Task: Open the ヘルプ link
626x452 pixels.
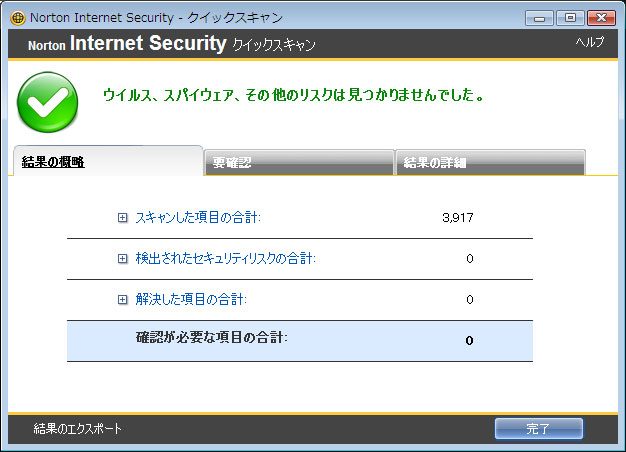Action: tap(590, 42)
